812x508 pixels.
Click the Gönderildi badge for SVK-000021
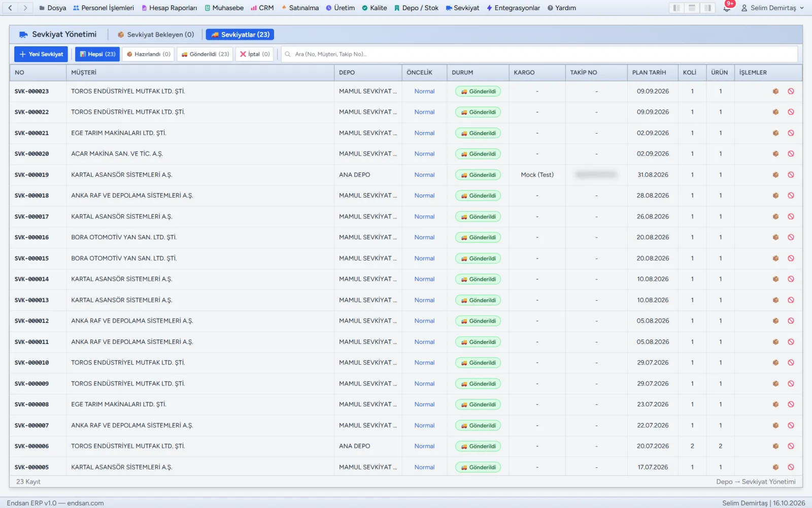tap(478, 133)
